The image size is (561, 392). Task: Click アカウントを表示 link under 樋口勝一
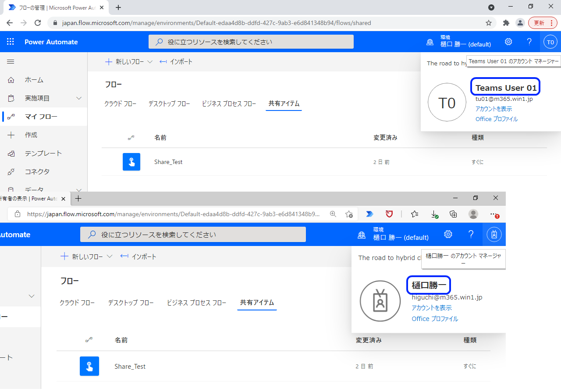coord(432,308)
